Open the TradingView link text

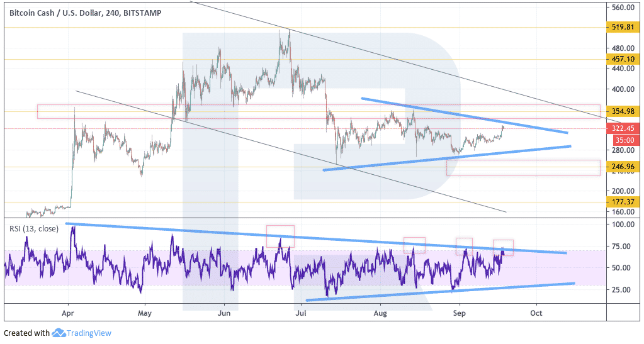tap(89, 333)
